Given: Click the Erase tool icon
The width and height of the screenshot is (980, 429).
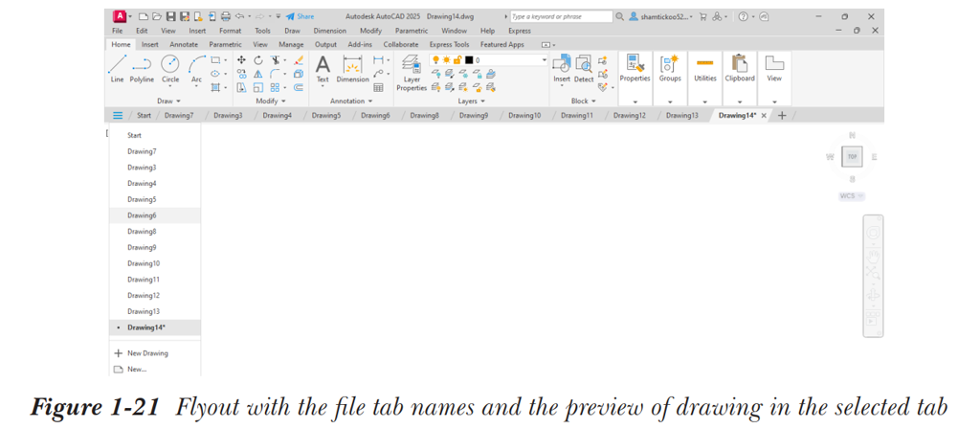Looking at the screenshot, I should pos(298,60).
